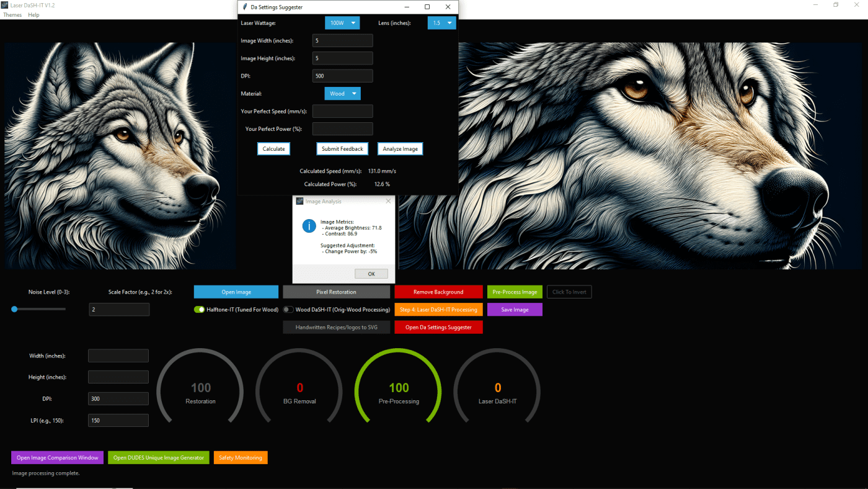Click the feather icon in Da Settings Suggester title
The width and height of the screenshot is (868, 489).
coord(245,7)
